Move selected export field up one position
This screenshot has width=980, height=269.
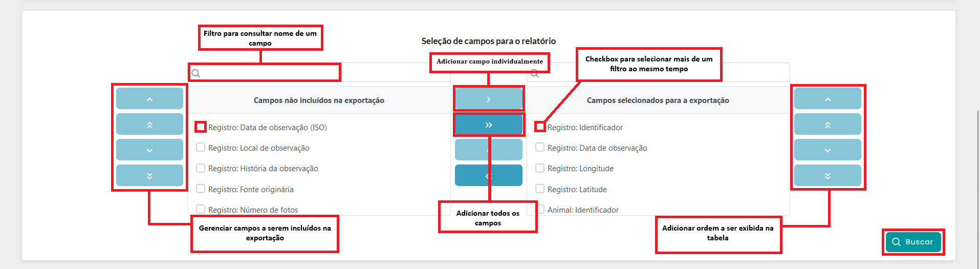click(x=827, y=99)
